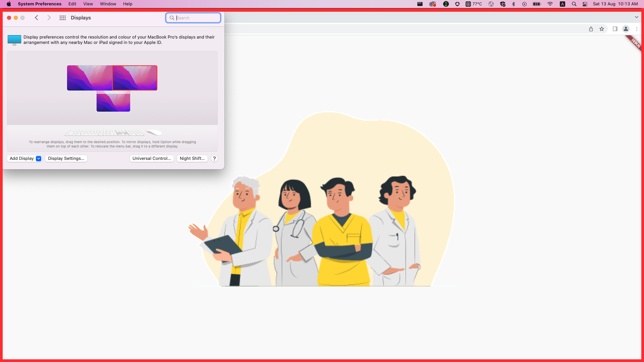
Task: Click the battery status icon
Action: click(x=537, y=4)
